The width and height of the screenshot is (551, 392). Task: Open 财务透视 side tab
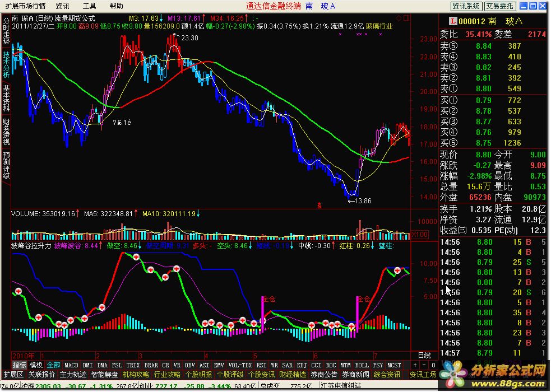(6, 132)
